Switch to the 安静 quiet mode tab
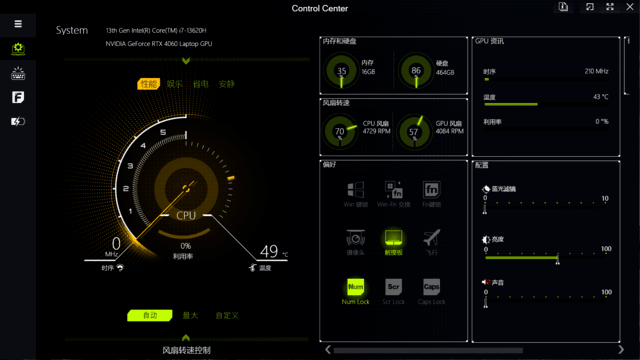Image resolution: width=640 pixels, height=360 pixels. (x=227, y=84)
